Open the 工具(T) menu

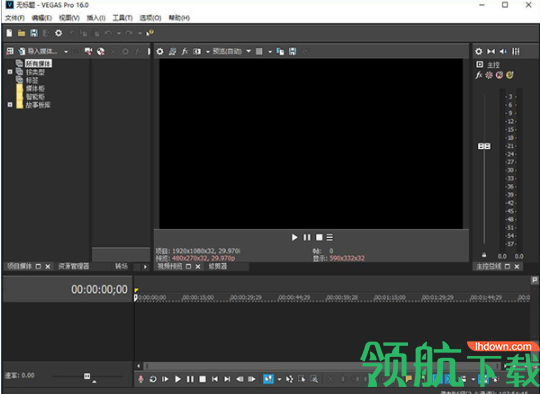point(123,18)
